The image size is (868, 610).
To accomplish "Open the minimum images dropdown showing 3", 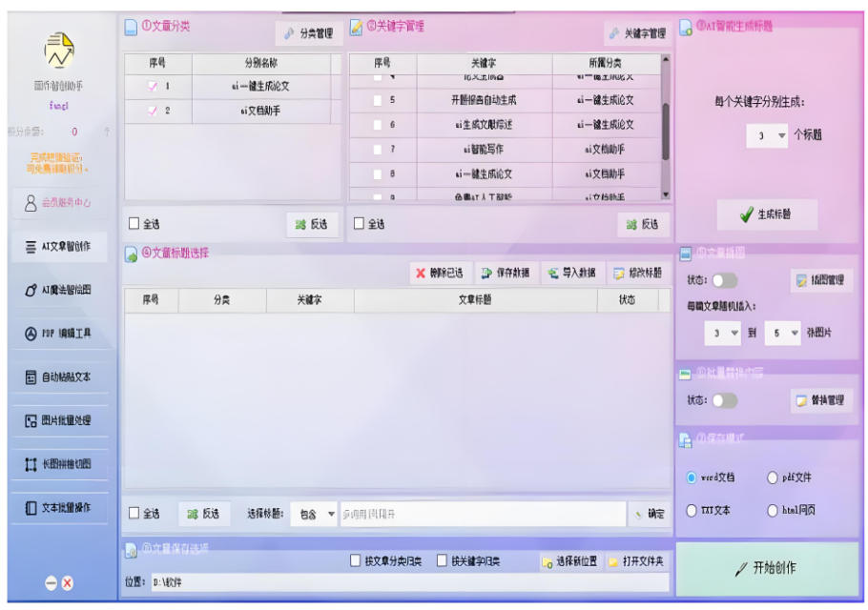I will click(x=722, y=334).
